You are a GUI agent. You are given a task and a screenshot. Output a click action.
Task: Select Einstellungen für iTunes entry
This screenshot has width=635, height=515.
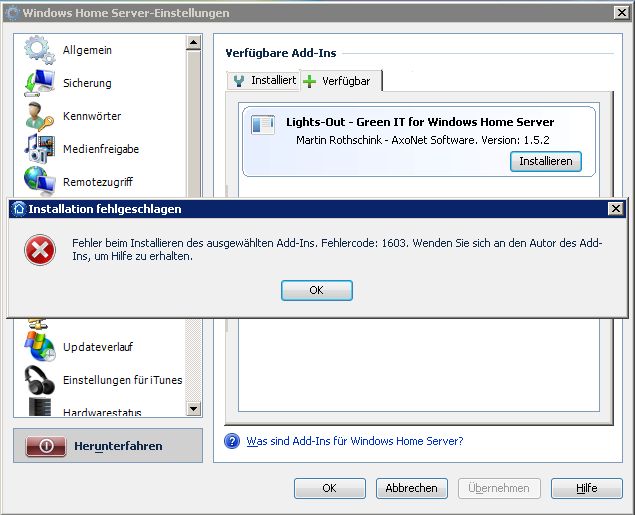pos(122,380)
